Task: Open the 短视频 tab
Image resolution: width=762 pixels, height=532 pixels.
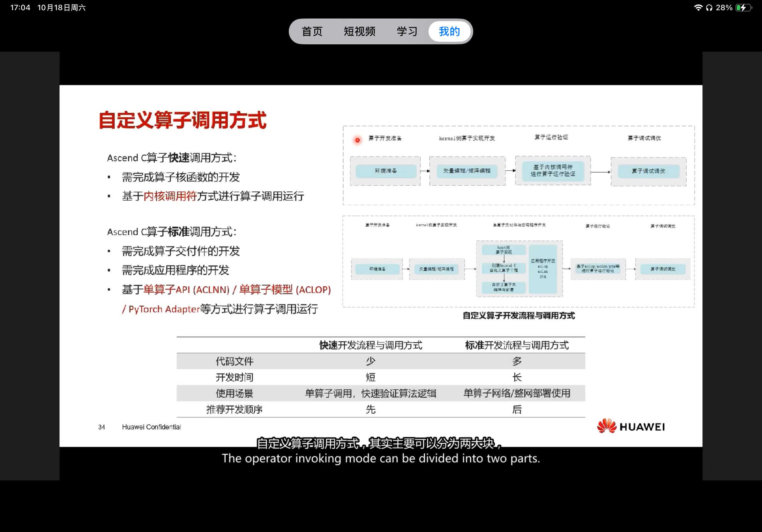Action: click(x=359, y=32)
